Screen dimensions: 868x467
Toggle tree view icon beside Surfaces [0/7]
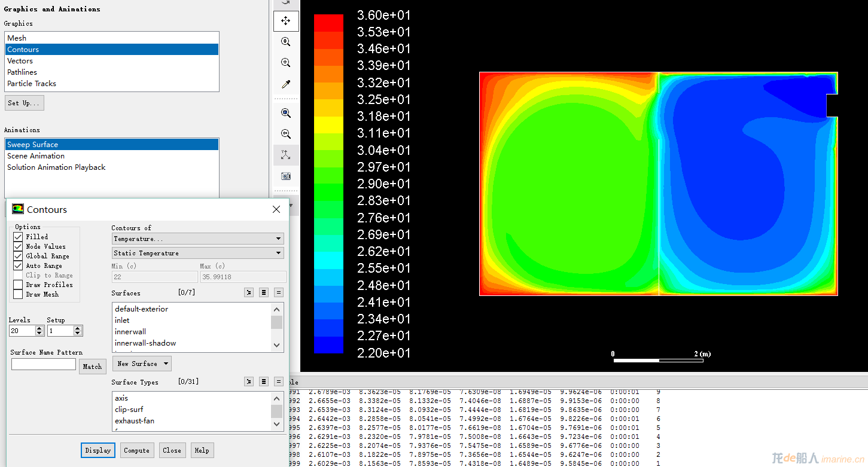pos(249,292)
